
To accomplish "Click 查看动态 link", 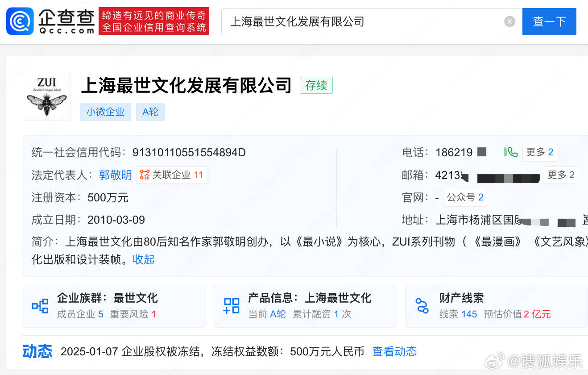I will (x=394, y=352).
